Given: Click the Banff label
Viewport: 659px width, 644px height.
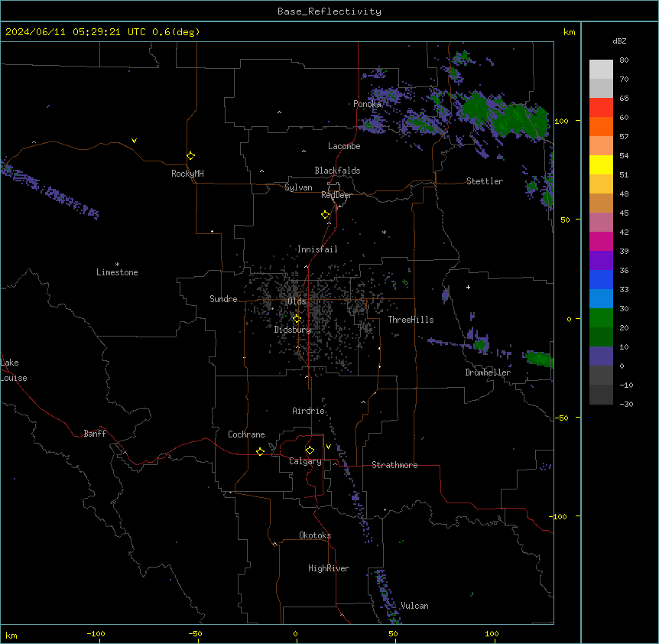Looking at the screenshot, I should [x=95, y=434].
